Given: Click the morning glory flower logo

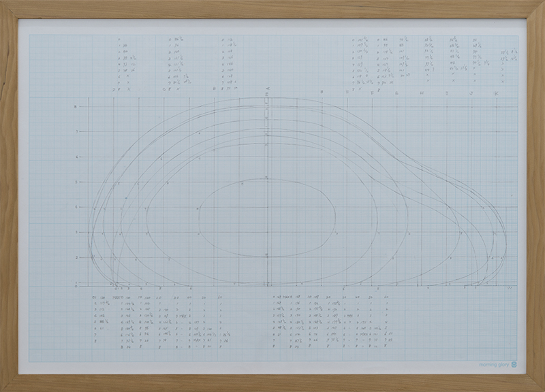Looking at the screenshot, I should [514, 365].
